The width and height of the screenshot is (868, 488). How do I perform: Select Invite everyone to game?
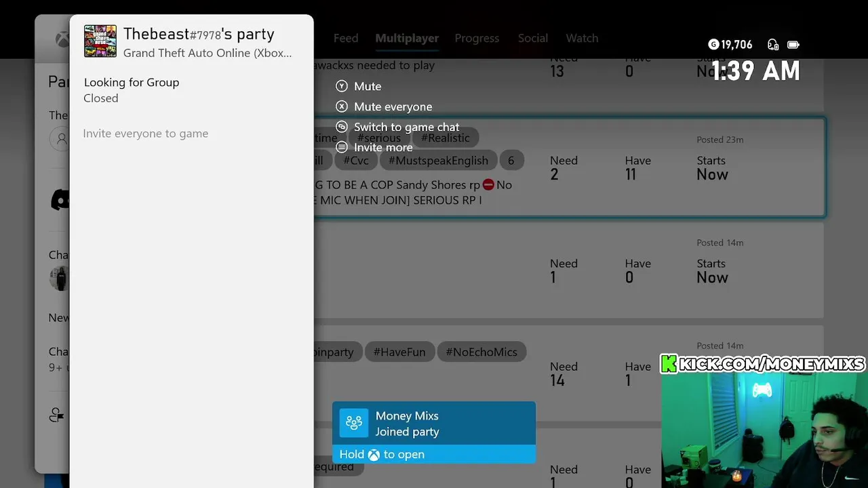pyautogui.click(x=146, y=134)
